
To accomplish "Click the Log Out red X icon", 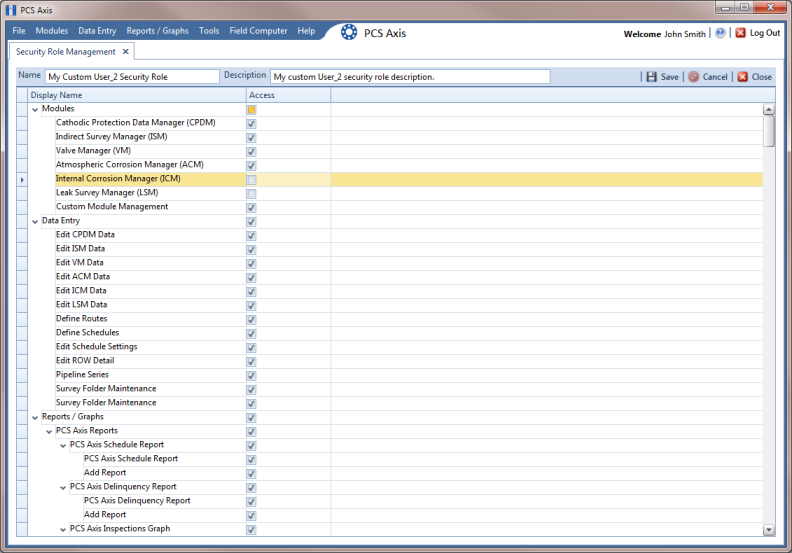I will point(740,33).
